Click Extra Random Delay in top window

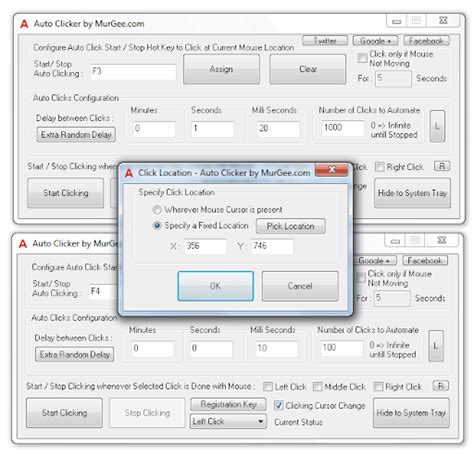76,135
